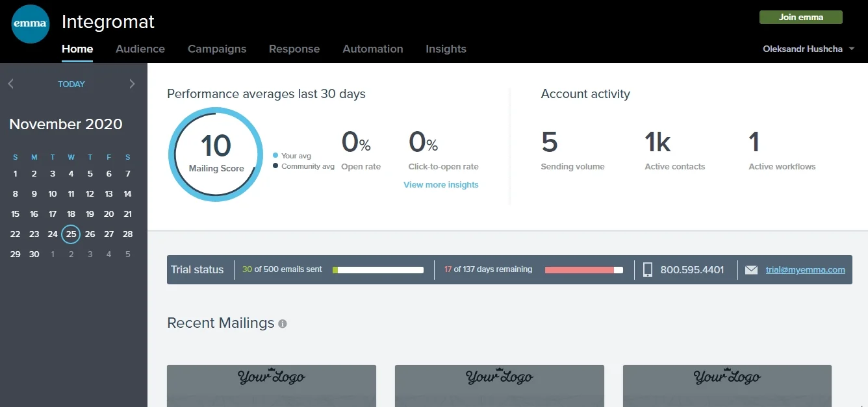Select November 18 on the calendar
This screenshot has width=868, height=407.
pyautogui.click(x=71, y=214)
